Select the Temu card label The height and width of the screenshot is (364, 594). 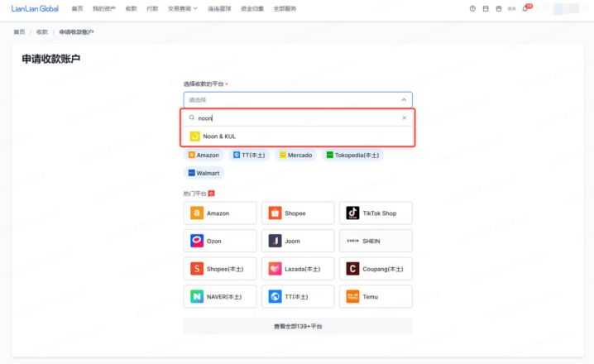[x=370, y=297]
